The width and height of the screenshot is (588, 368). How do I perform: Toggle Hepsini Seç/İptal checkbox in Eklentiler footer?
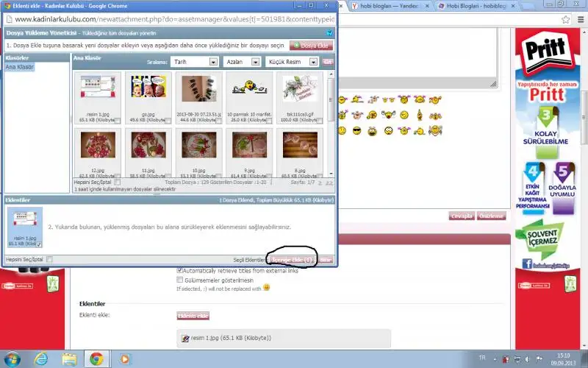(49, 259)
